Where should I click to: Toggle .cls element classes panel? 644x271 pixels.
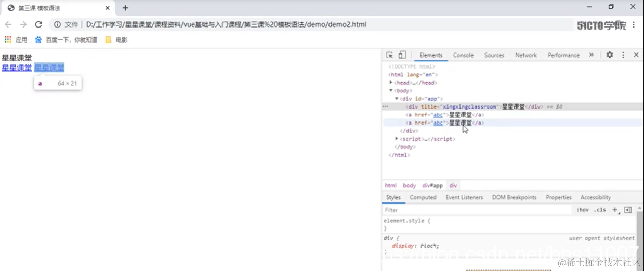(600, 210)
